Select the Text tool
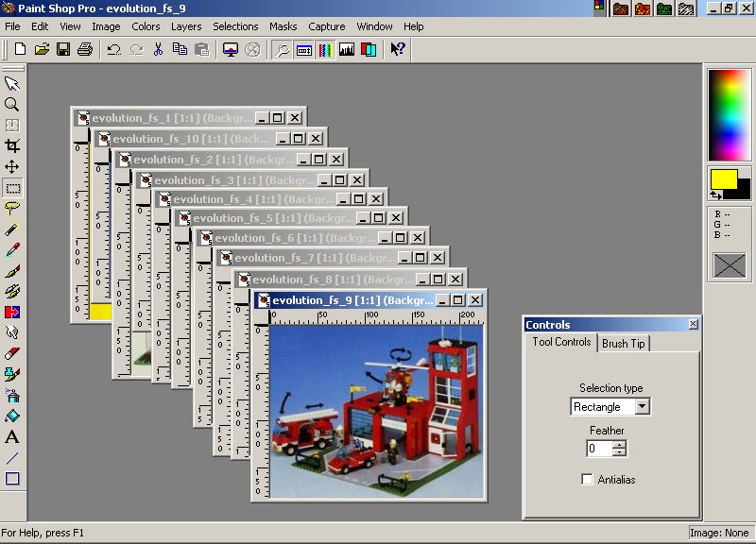 [x=11, y=435]
